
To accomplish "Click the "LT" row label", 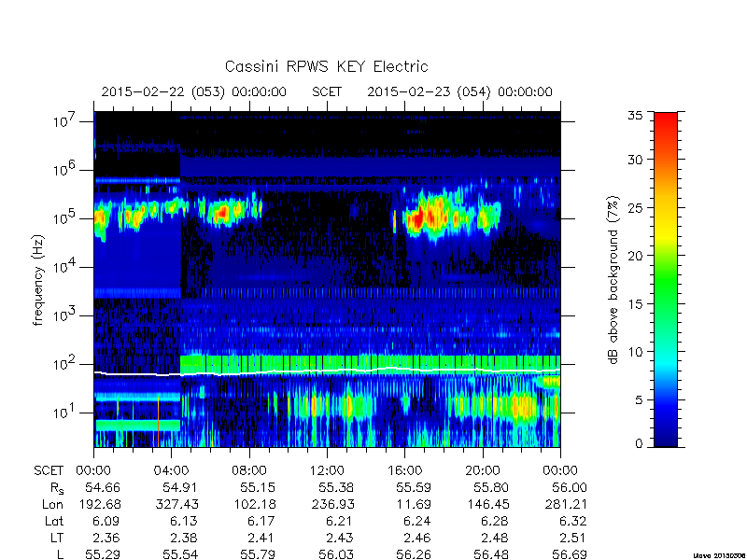I will pos(57,538).
